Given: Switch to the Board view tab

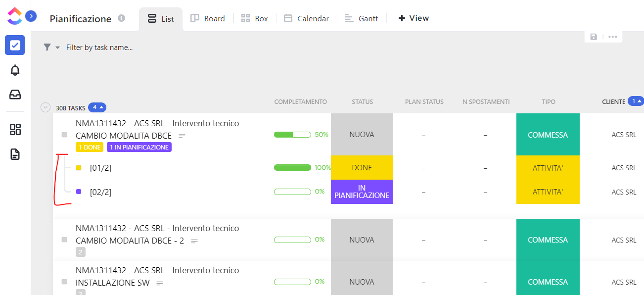Looking at the screenshot, I should click(x=208, y=18).
